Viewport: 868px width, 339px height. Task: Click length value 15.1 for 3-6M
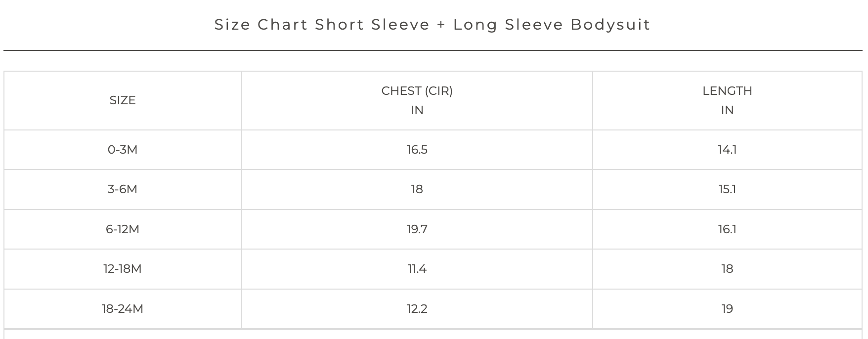(727, 189)
